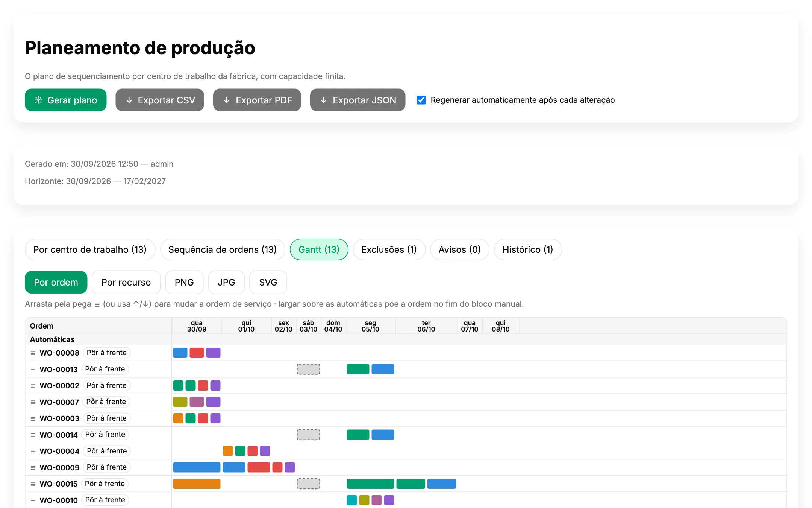812x508 pixels.
Task: Click the Gerar plano button
Action: 65,100
